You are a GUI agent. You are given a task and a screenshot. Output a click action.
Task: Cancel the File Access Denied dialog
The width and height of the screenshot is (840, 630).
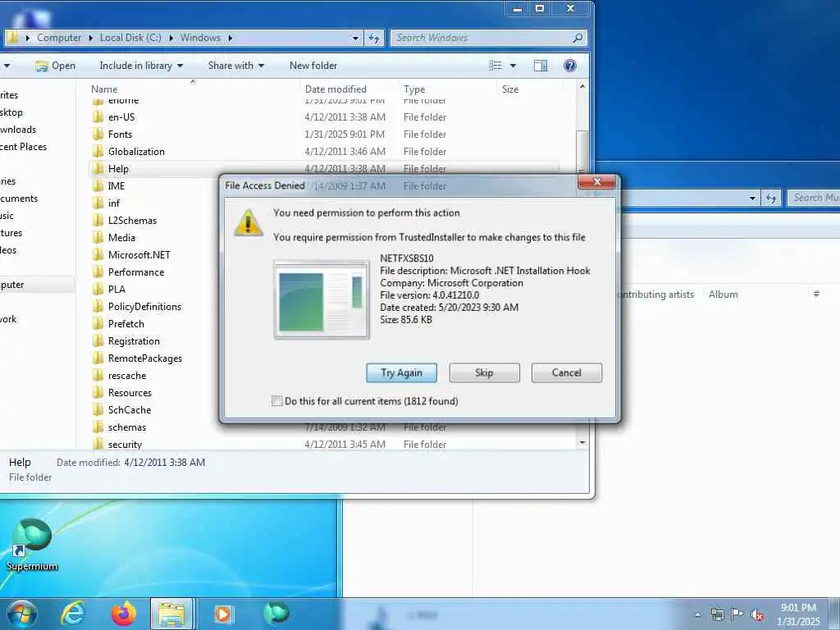[566, 373]
